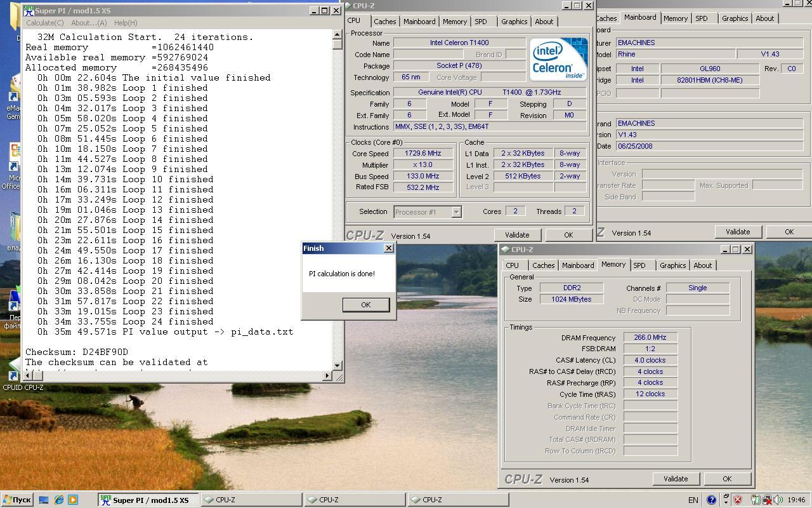Click the Multiplier value x 13.0
The height and width of the screenshot is (508, 812).
(x=422, y=165)
